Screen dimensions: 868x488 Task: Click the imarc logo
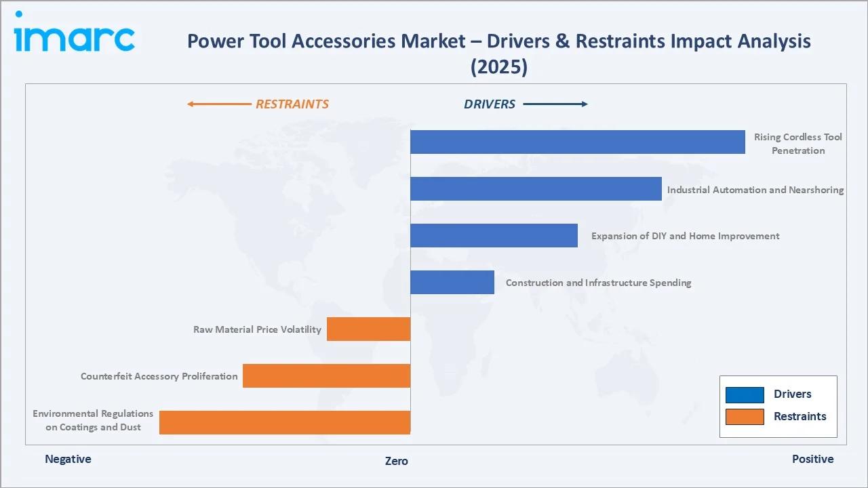pyautogui.click(x=74, y=32)
